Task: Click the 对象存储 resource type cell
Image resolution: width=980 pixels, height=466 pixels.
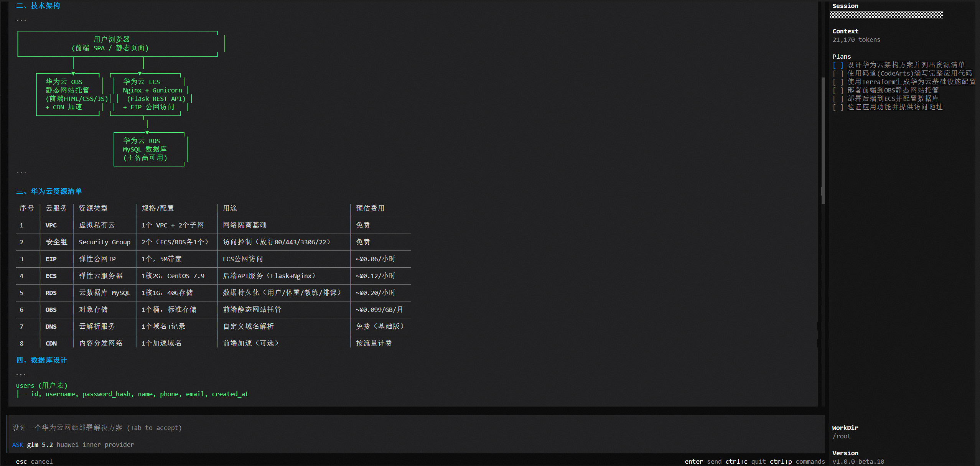Action: [x=93, y=310]
